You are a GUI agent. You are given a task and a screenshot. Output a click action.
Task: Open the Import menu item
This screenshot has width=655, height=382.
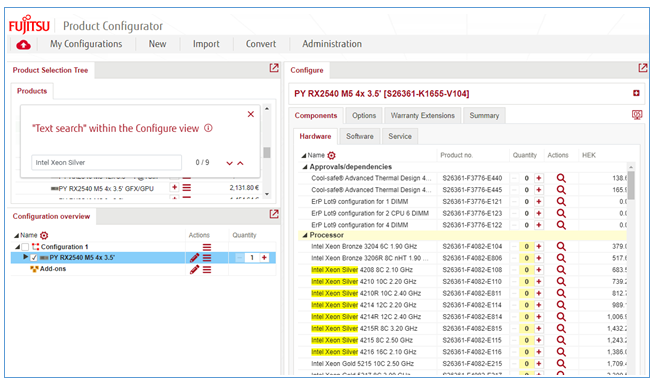206,44
